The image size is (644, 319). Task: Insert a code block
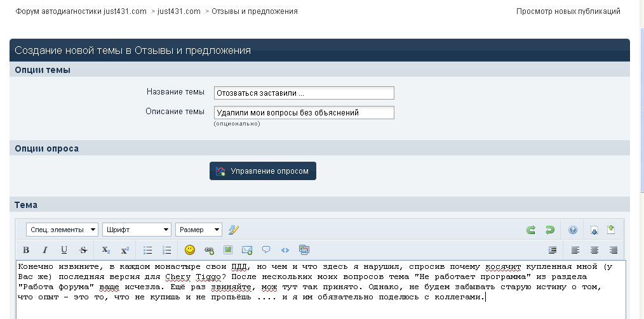tap(285, 250)
